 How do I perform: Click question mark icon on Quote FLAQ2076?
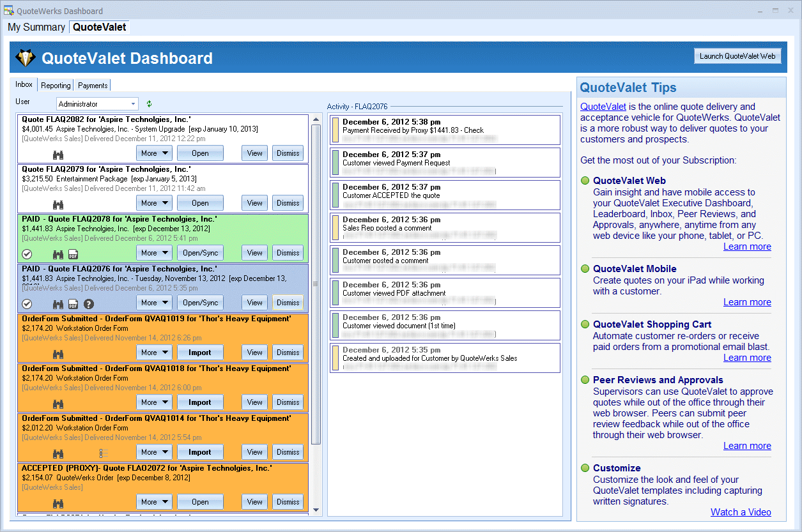tap(89, 304)
